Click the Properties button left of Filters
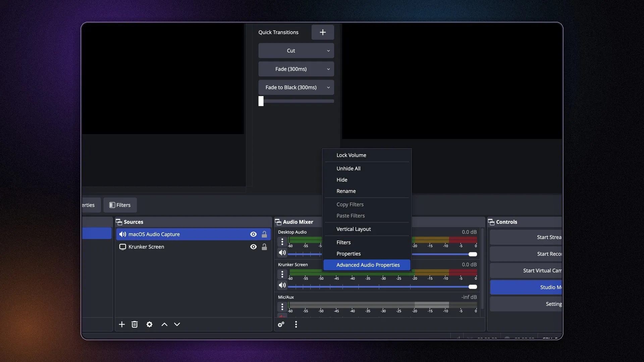 pos(91,205)
